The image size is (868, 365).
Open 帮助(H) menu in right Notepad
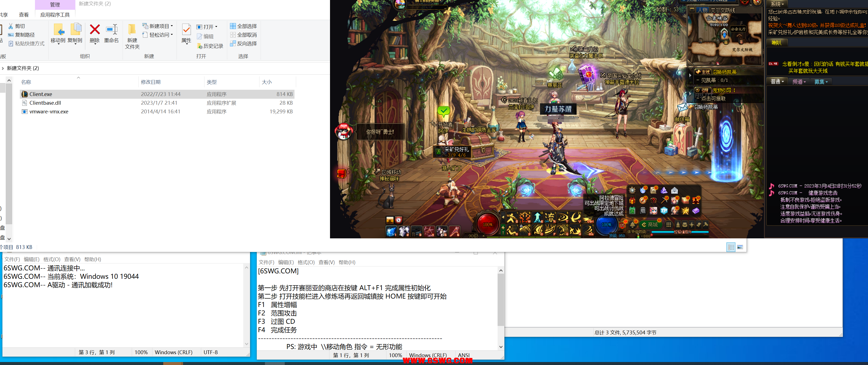(347, 262)
